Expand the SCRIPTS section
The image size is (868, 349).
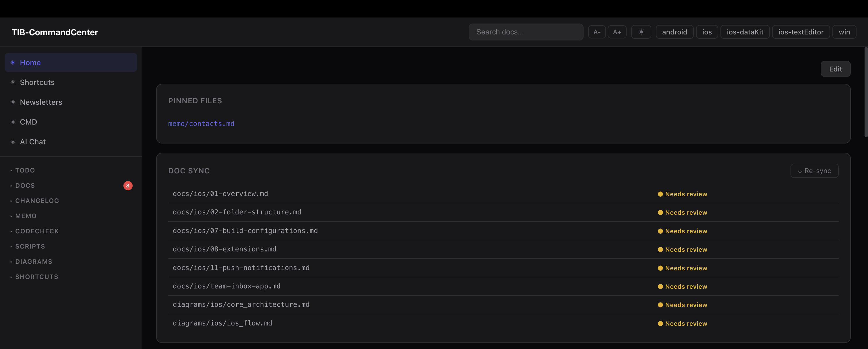30,246
